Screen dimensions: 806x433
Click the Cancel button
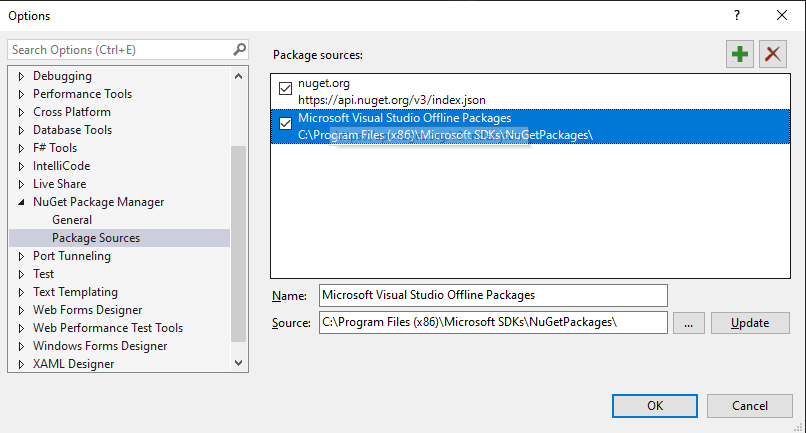[749, 406]
